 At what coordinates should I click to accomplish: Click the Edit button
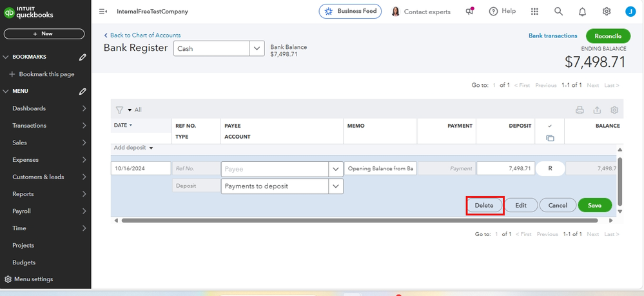click(x=521, y=205)
